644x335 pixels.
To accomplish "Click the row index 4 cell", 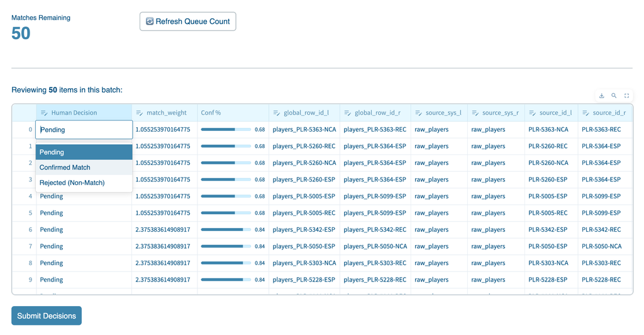I will tap(25, 196).
